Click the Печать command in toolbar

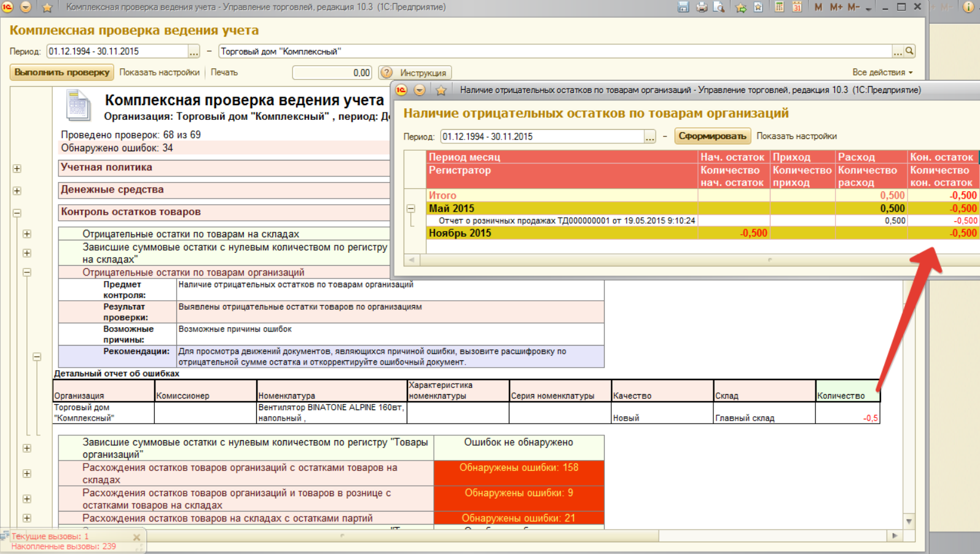[224, 73]
